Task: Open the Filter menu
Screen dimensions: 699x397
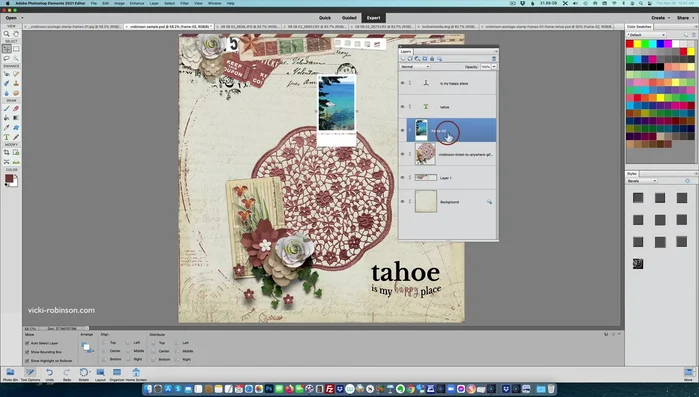Action: (x=185, y=3)
